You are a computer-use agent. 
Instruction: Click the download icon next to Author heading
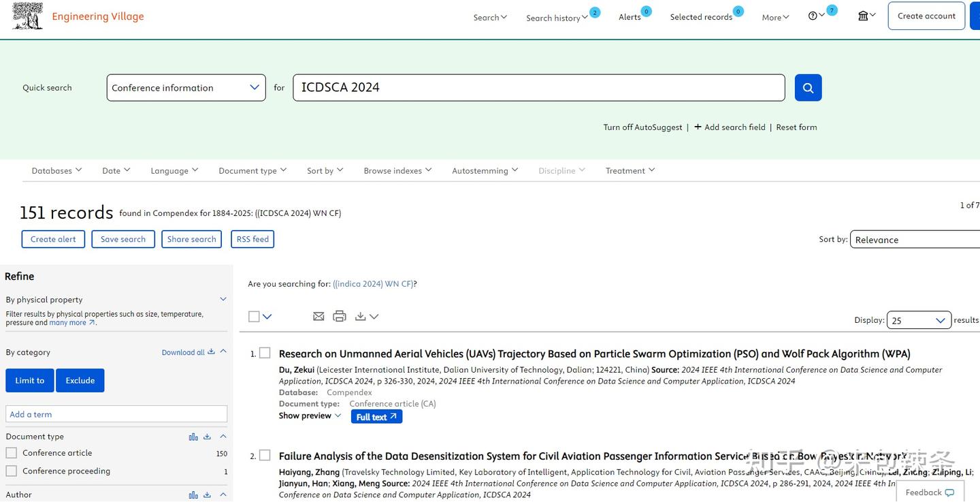coord(207,495)
